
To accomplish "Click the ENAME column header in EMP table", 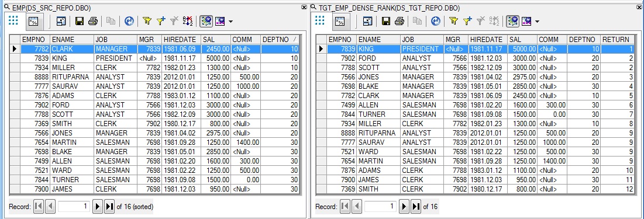I will (x=72, y=39).
